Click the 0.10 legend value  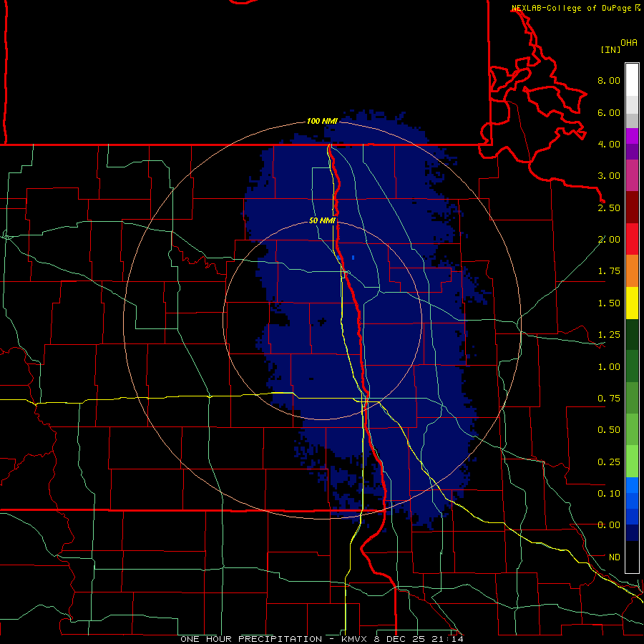click(609, 494)
